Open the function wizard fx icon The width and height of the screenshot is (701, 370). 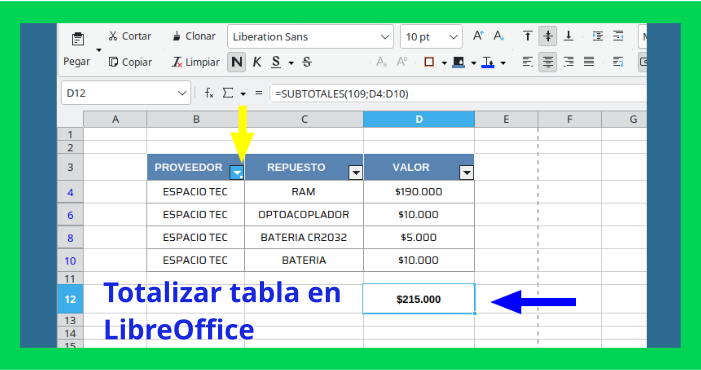click(x=209, y=93)
